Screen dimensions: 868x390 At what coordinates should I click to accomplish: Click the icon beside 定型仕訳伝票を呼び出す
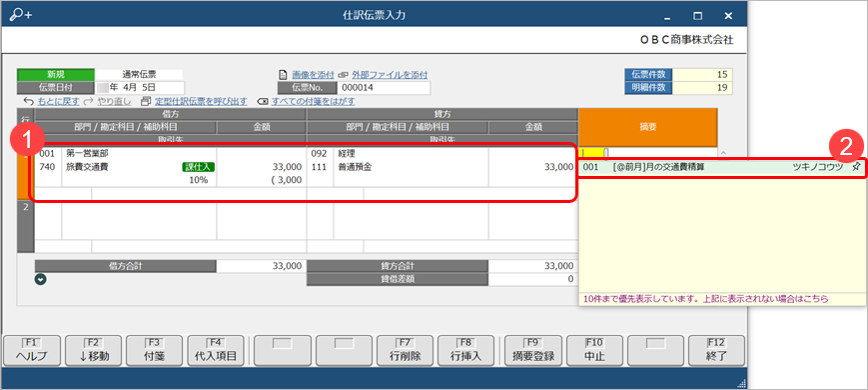click(x=146, y=101)
